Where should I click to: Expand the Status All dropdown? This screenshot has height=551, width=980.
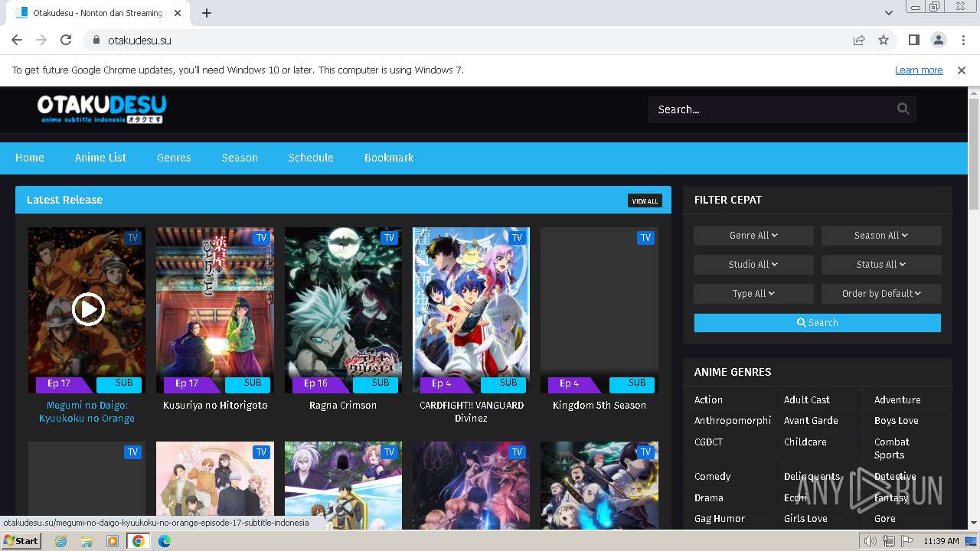click(x=881, y=265)
